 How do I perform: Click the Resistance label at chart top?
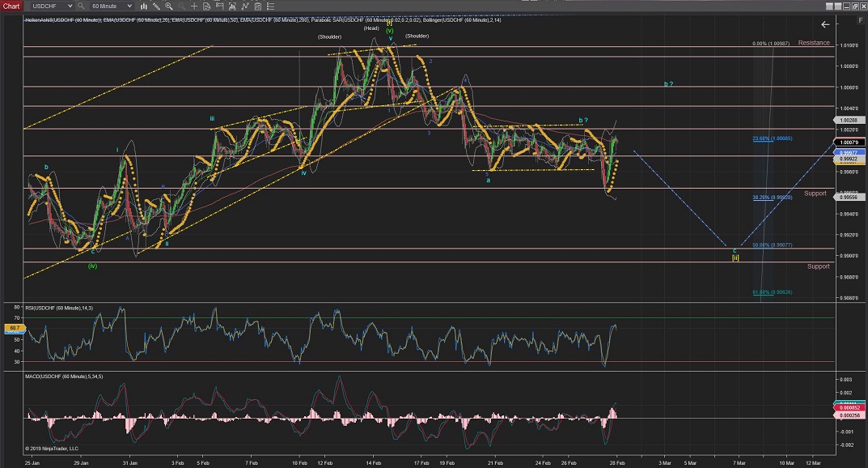click(814, 43)
